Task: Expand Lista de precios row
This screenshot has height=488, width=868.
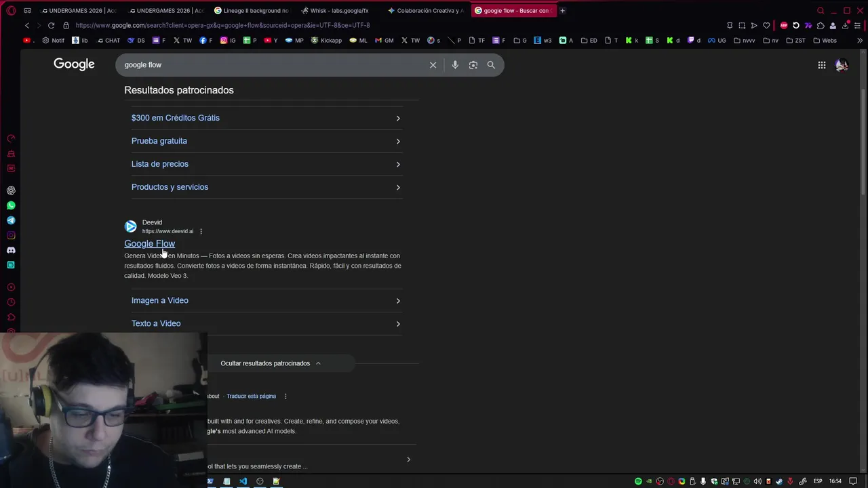Action: [x=267, y=164]
